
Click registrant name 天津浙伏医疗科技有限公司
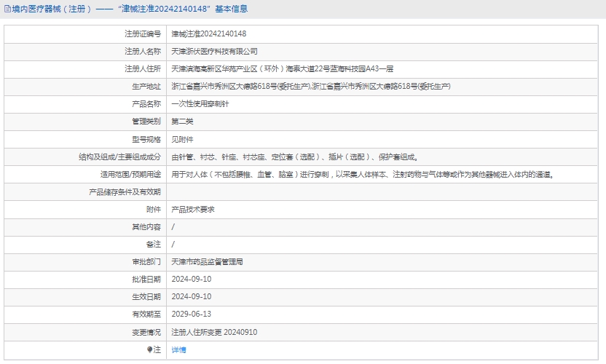tap(214, 51)
